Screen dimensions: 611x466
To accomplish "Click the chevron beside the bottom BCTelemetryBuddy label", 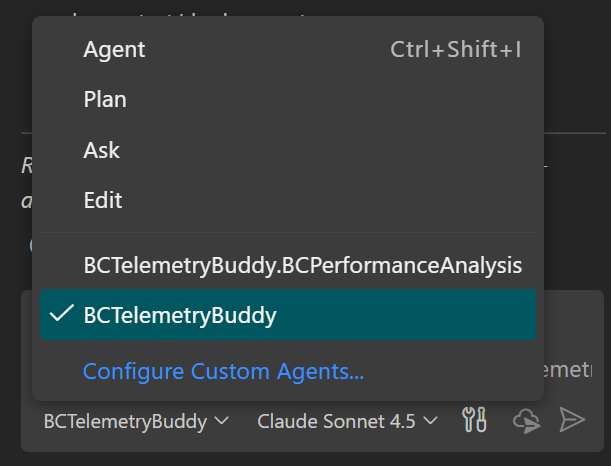I will [222, 421].
